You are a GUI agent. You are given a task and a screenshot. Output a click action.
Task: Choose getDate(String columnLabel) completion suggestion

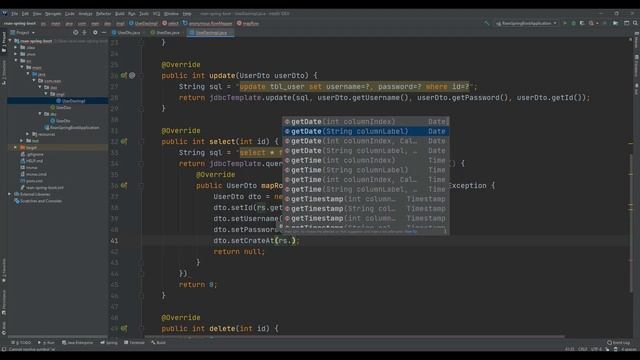(x=366, y=131)
